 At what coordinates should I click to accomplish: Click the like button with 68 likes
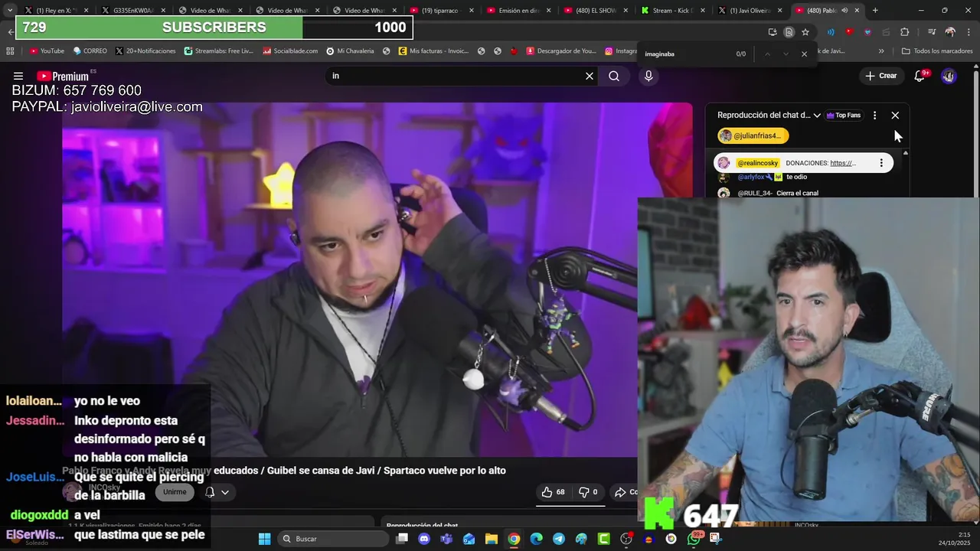(x=553, y=492)
